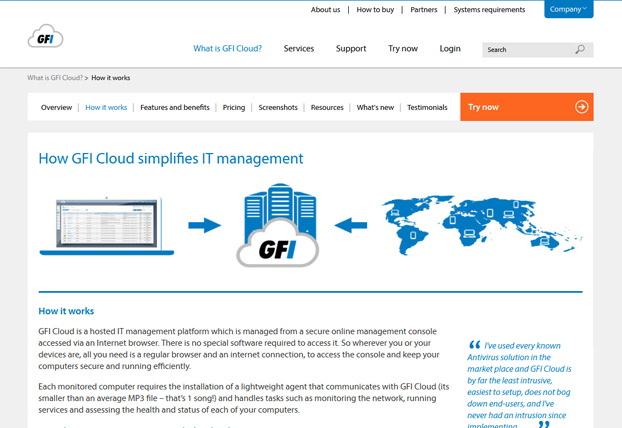The height and width of the screenshot is (428, 622).
Task: View the Screenshots tab
Action: pos(278,107)
